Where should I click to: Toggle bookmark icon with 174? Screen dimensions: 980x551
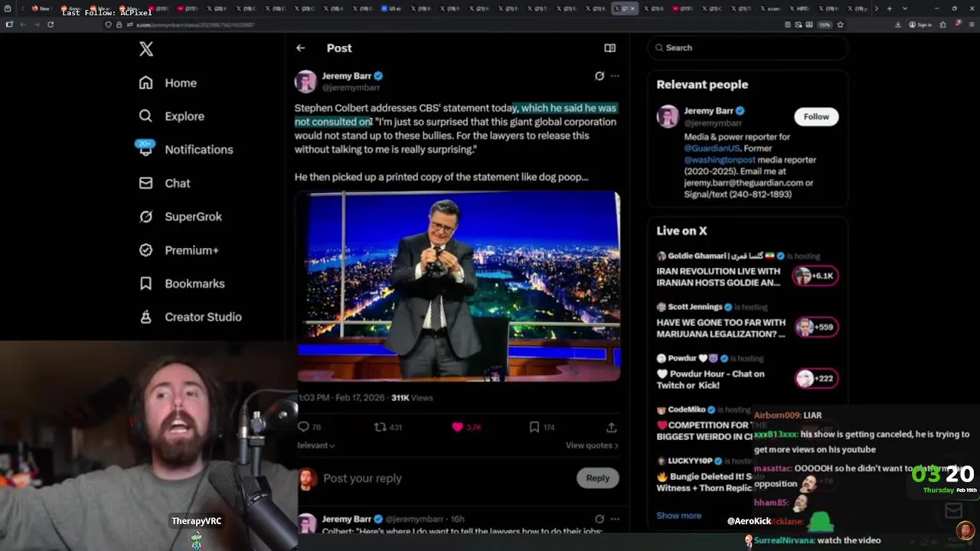[534, 427]
